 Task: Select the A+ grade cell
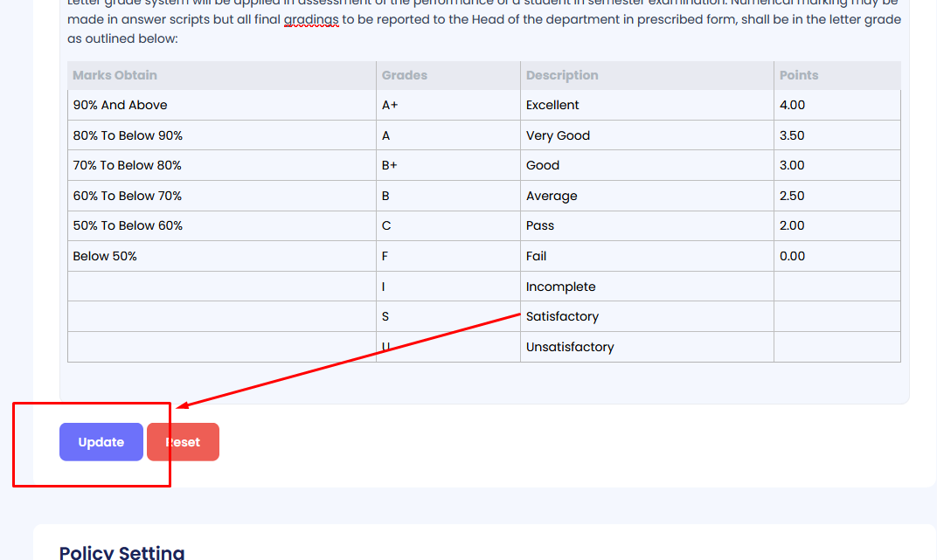390,105
